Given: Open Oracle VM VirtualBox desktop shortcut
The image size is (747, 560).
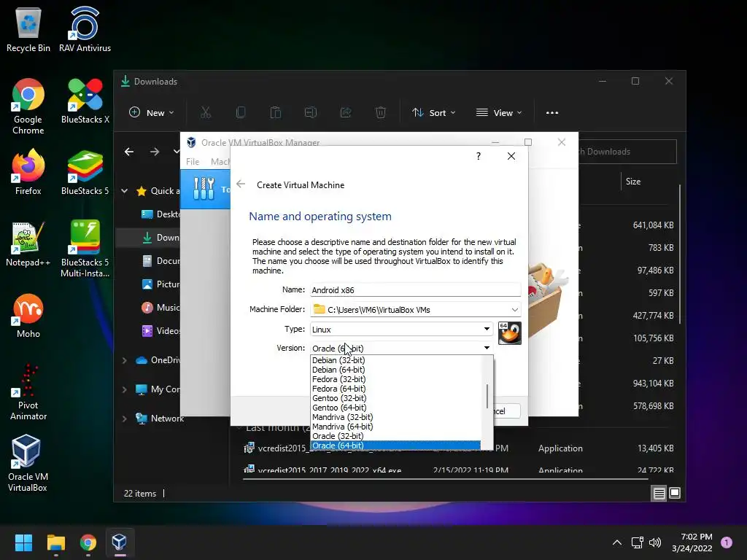Looking at the screenshot, I should click(27, 463).
